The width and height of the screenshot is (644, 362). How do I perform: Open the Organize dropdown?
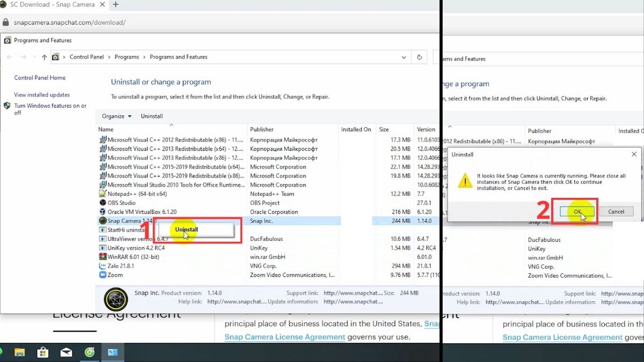[116, 116]
